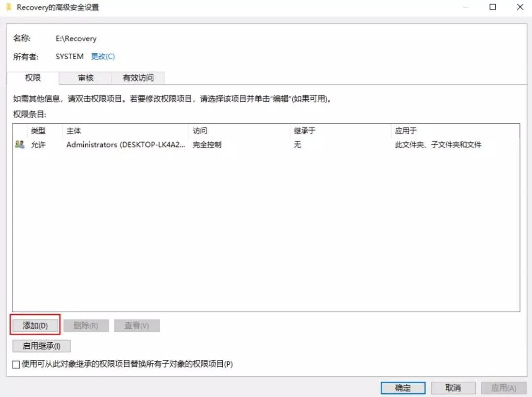
Task: Minimize the Recovery security settings window
Action: pyautogui.click(x=465, y=7)
